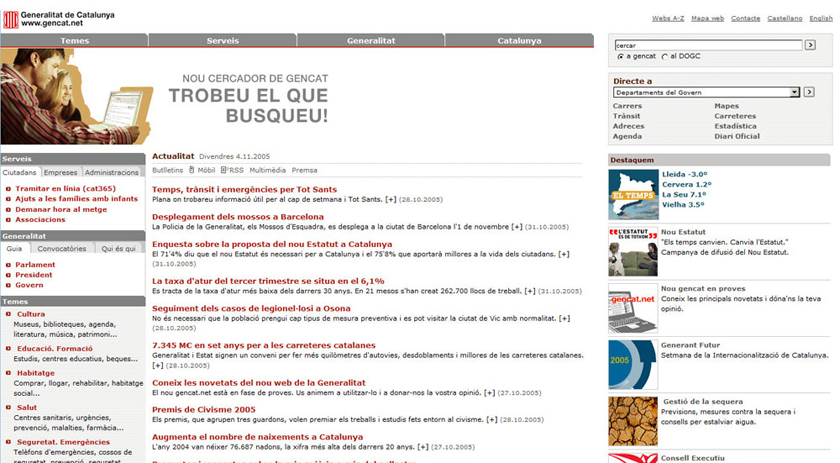Click the bullet icon beside Associacions
The image size is (840, 463).
click(x=8, y=220)
